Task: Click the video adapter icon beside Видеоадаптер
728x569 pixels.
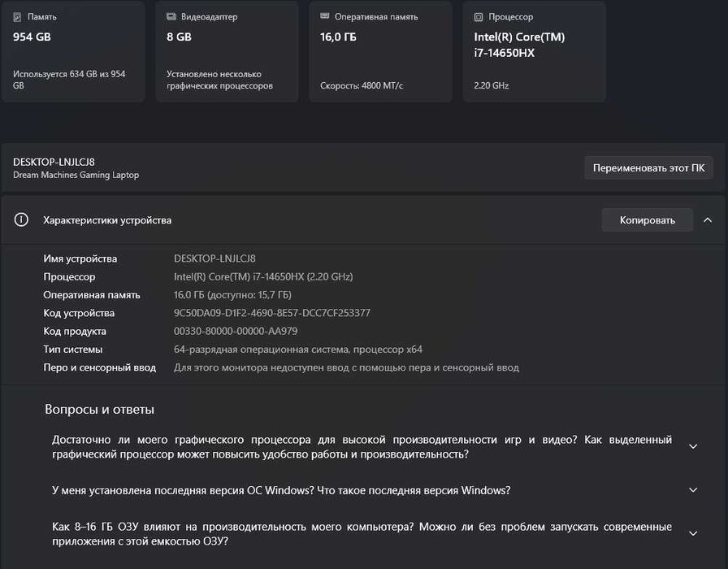Action: (171, 17)
